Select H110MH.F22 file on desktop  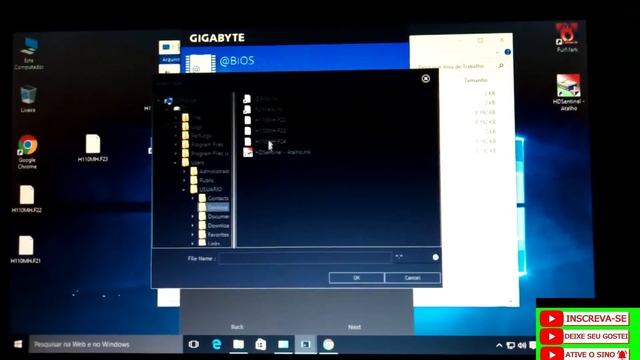coord(27,199)
